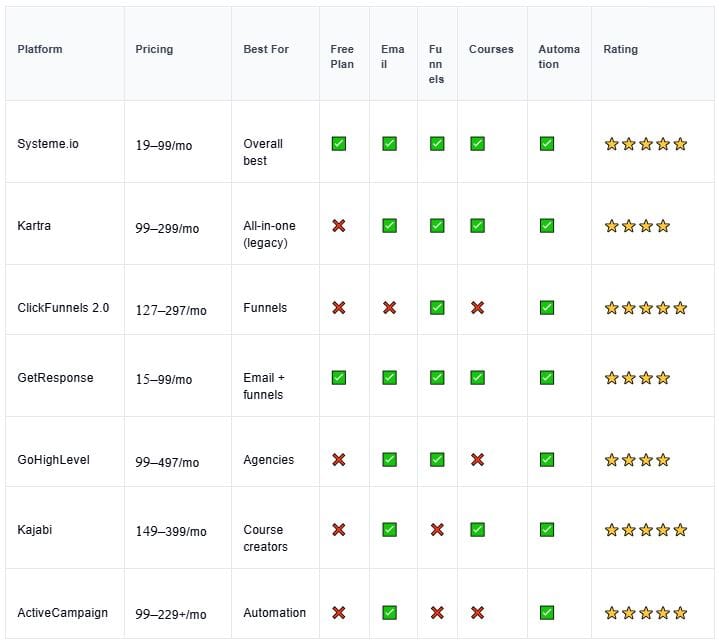Click the green Email checkmark for Kajabi

pyautogui.click(x=389, y=530)
